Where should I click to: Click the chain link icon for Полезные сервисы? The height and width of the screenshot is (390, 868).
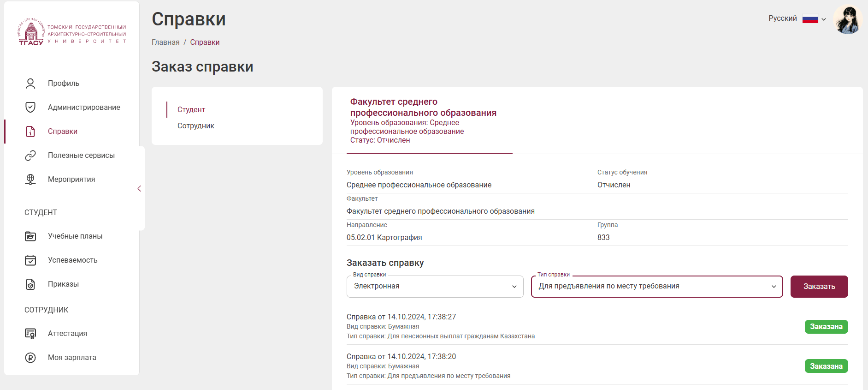pos(30,156)
